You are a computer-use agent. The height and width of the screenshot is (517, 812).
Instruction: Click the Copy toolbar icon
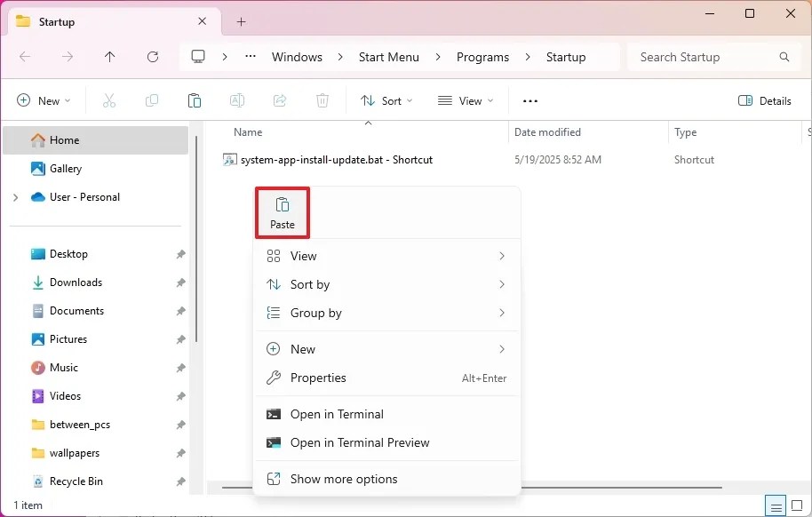152,100
